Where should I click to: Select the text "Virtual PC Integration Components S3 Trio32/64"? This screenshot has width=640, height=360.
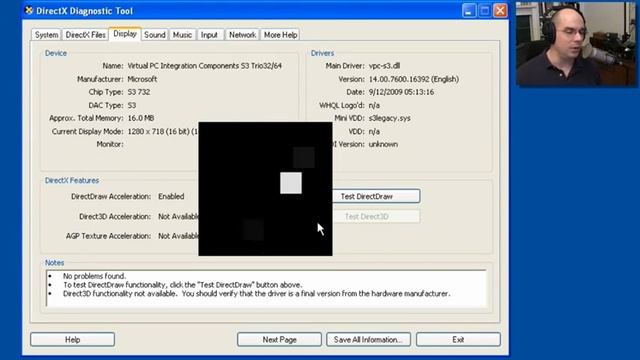point(204,66)
